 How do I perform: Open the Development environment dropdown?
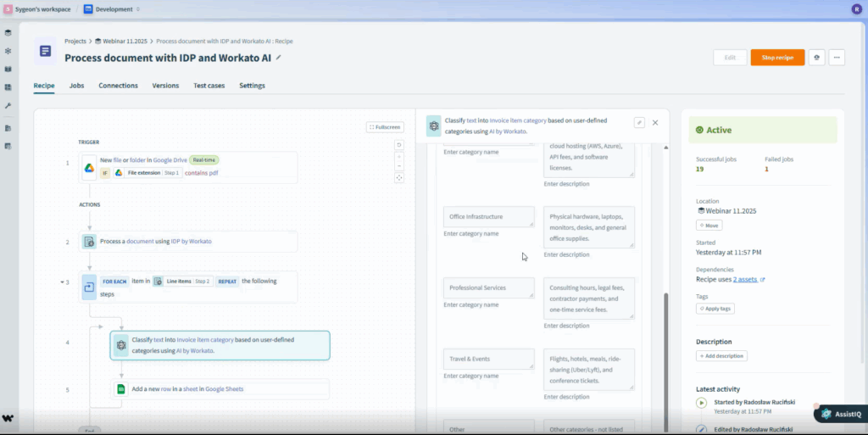click(113, 9)
